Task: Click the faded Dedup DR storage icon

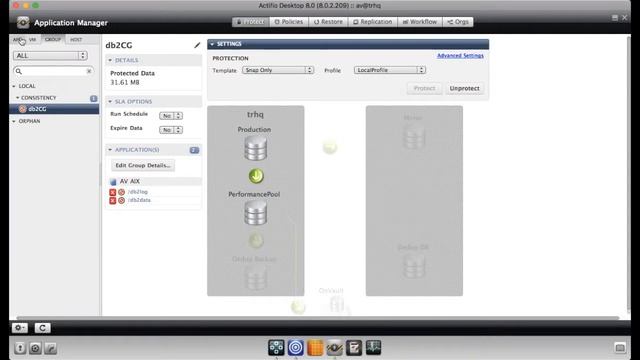Action: [x=414, y=266]
